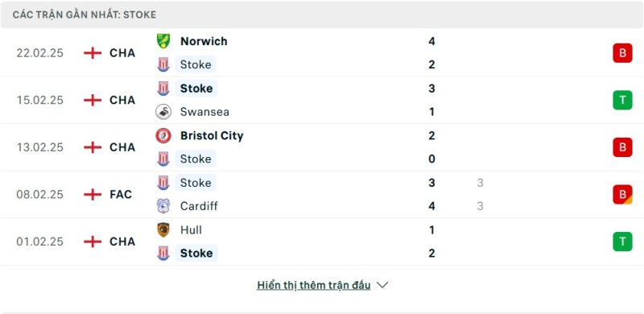Image resolution: width=644 pixels, height=314 pixels.
Task: Click England flag beside 22.02.25 match
Action: (x=93, y=53)
